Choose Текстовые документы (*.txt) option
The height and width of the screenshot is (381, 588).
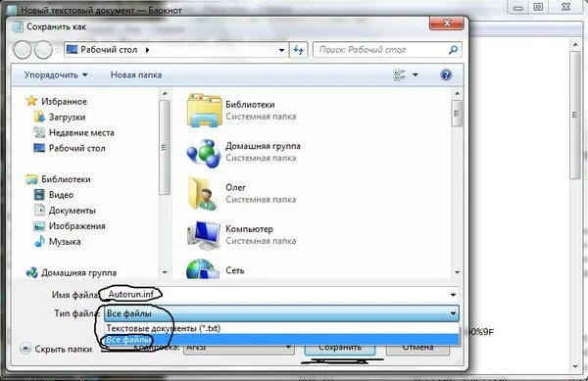click(281, 328)
